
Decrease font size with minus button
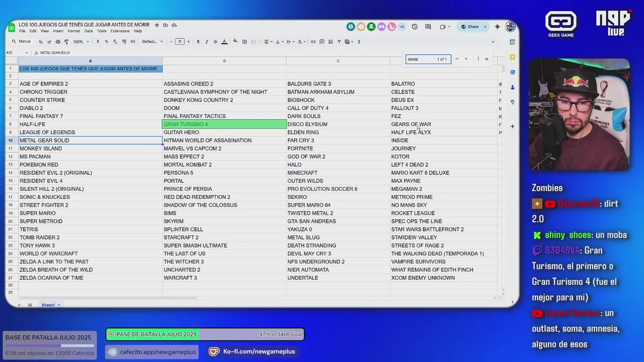pos(171,42)
